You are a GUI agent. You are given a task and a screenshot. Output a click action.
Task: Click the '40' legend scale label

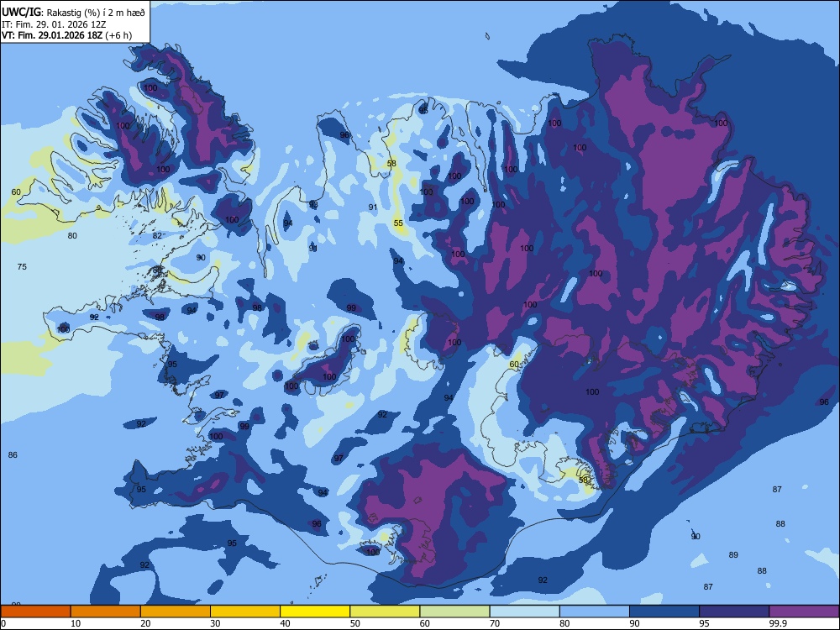pyautogui.click(x=285, y=623)
